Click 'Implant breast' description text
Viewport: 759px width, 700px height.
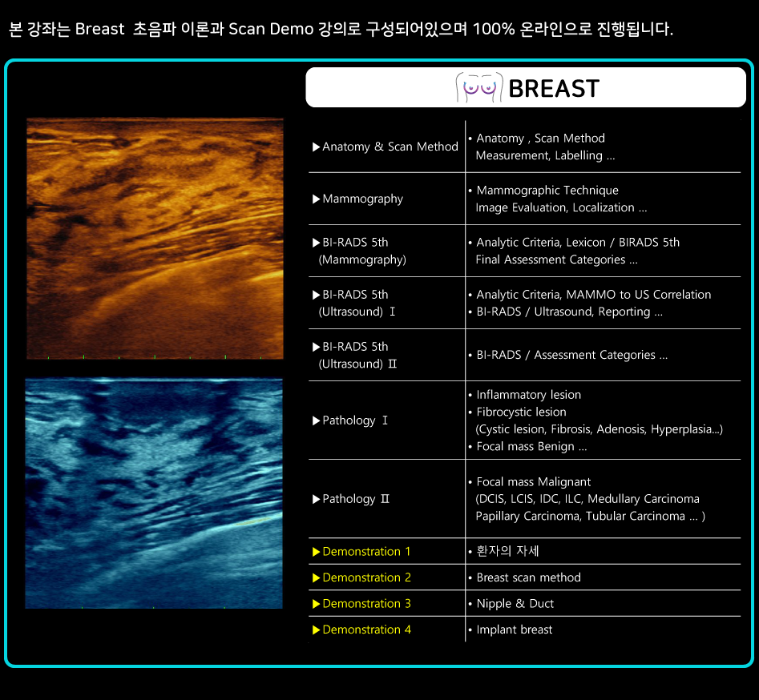pyautogui.click(x=514, y=630)
